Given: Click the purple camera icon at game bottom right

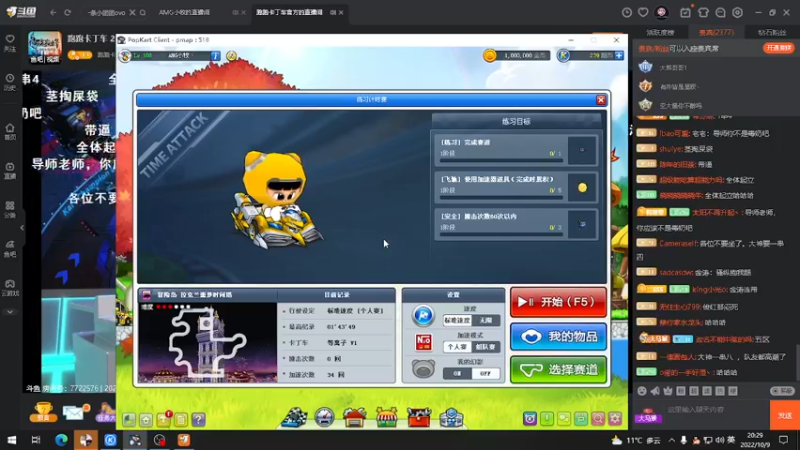Looking at the screenshot, I should click(530, 419).
